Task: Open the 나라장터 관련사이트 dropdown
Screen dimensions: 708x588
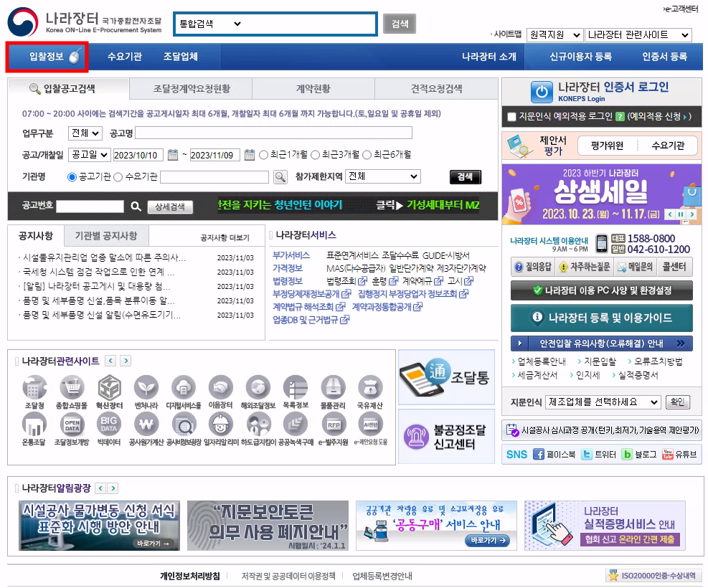Action: 638,34
